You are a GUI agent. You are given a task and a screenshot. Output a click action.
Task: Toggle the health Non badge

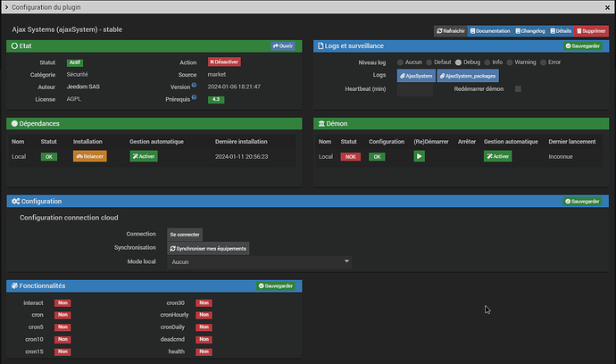pos(204,352)
